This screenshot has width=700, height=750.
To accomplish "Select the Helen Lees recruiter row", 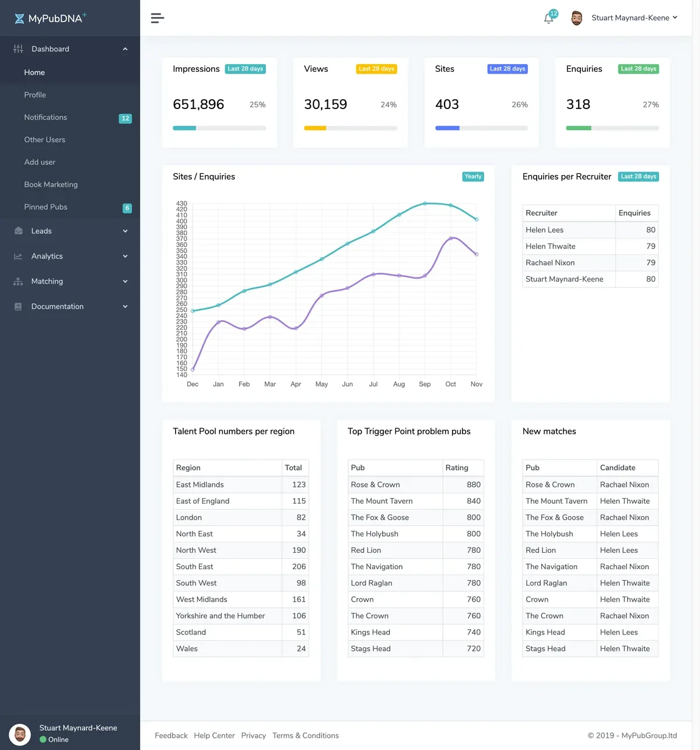I will 590,230.
